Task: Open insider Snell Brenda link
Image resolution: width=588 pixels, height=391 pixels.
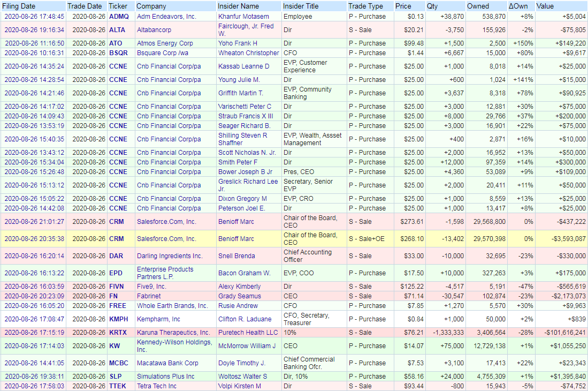Action: (236, 256)
